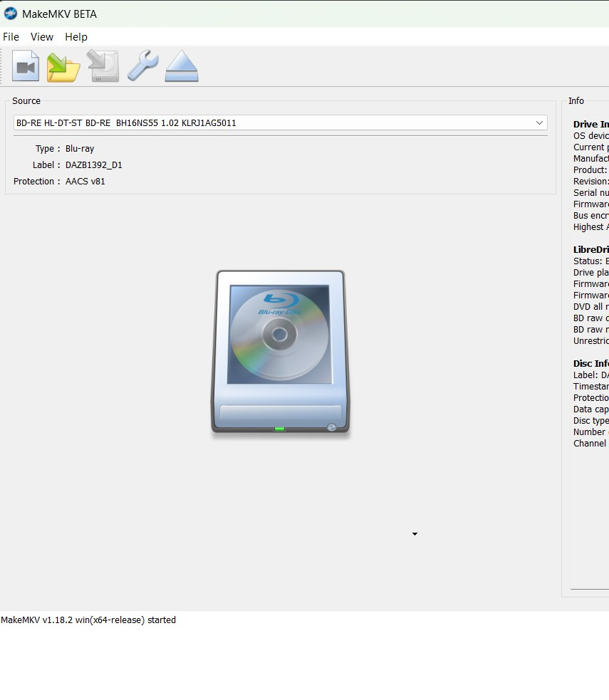The height and width of the screenshot is (700, 609).
Task: Open video files using the file-with-camera icon
Action: (x=25, y=66)
